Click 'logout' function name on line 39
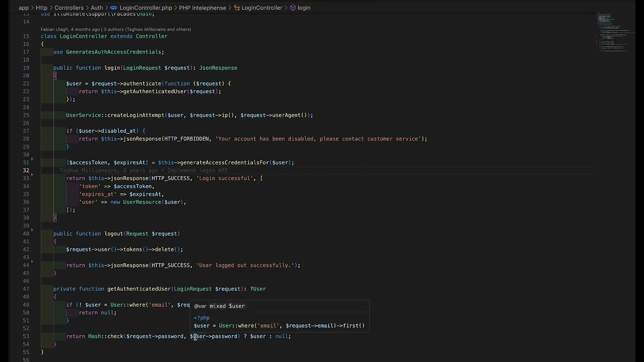The width and height of the screenshot is (644, 362). [x=114, y=234]
